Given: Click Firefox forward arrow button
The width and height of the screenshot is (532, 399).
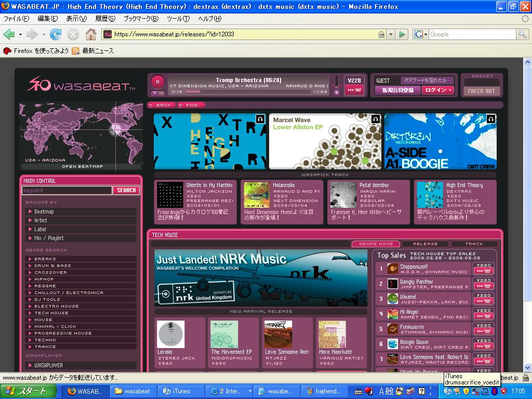Looking at the screenshot, I should click(32, 34).
